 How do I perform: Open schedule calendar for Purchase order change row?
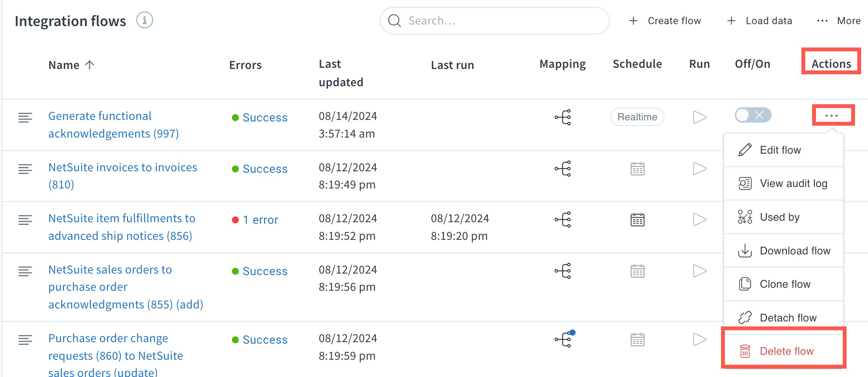(x=637, y=339)
